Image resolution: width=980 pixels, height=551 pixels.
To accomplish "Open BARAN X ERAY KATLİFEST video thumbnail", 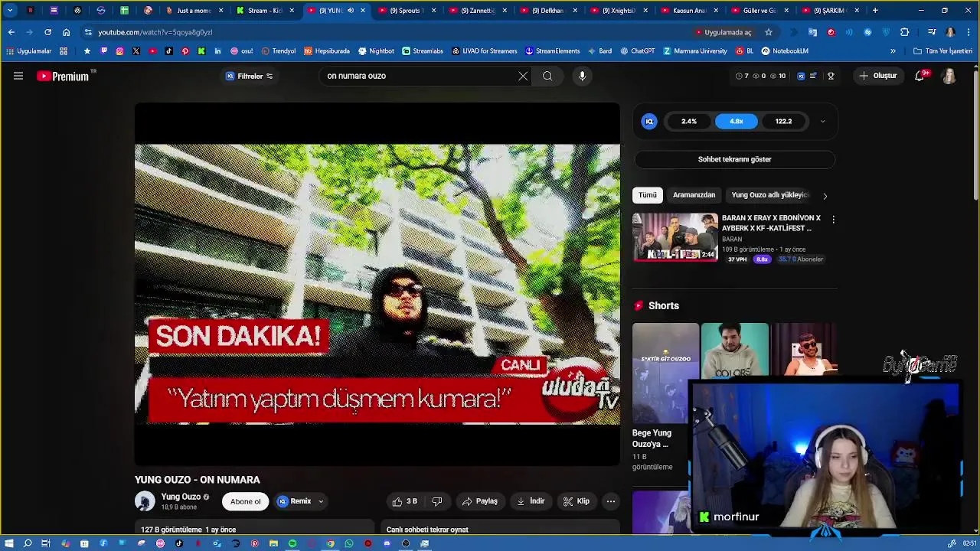I will (x=675, y=237).
